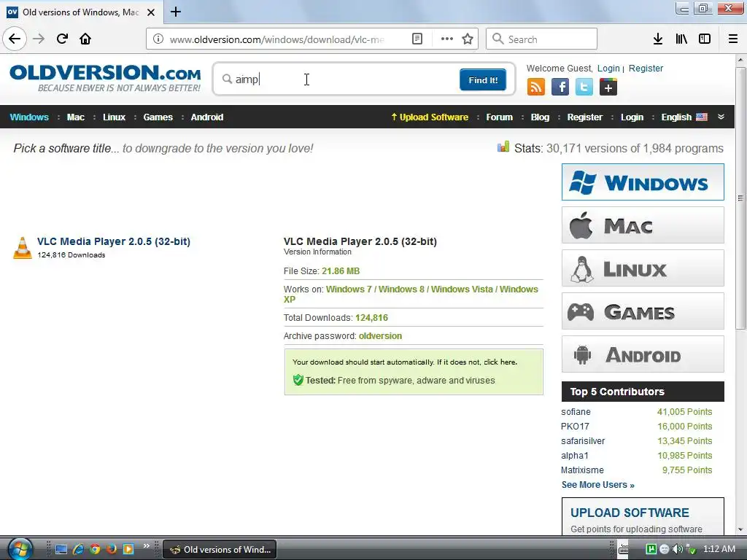Viewport: 747px width, 560px height.
Task: Reload the current page
Action: tap(62, 39)
